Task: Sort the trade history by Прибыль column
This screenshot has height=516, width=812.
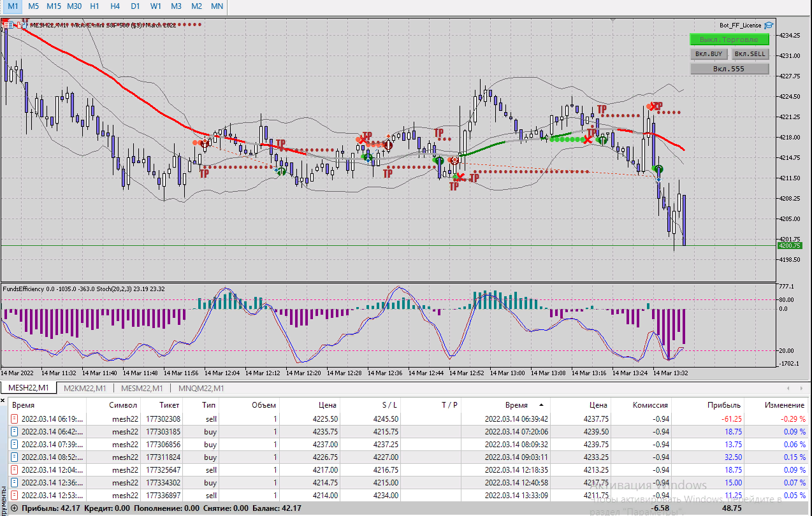Action: point(723,405)
